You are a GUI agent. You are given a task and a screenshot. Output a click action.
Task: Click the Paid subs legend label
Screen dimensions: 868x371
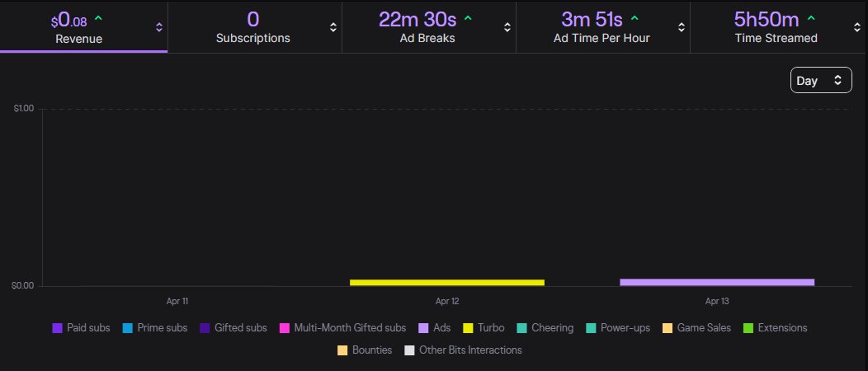click(88, 328)
